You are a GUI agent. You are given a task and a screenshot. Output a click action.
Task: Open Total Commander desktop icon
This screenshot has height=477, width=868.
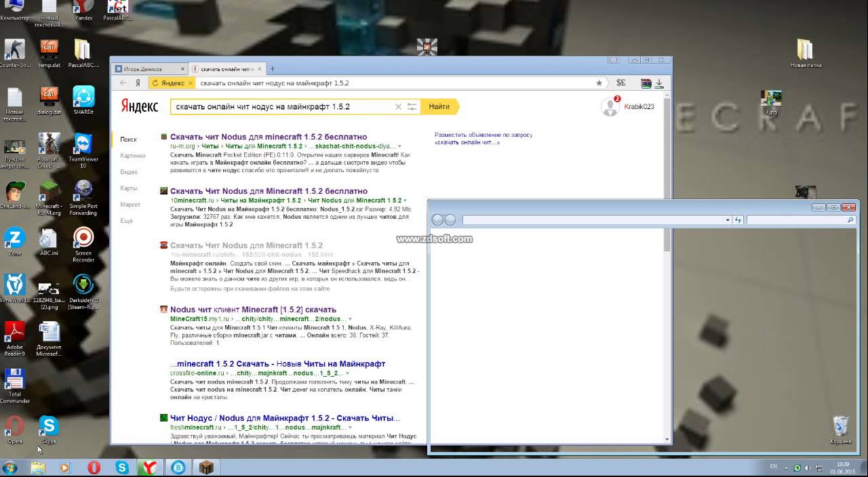[x=14, y=386]
